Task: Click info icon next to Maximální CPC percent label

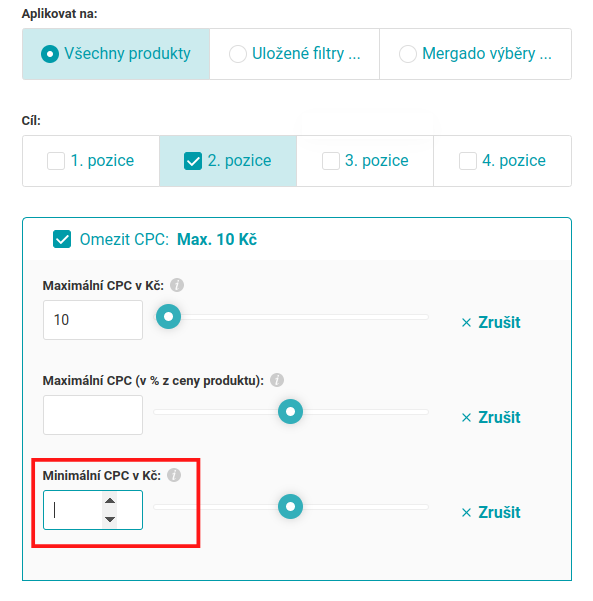Action: pos(277,380)
